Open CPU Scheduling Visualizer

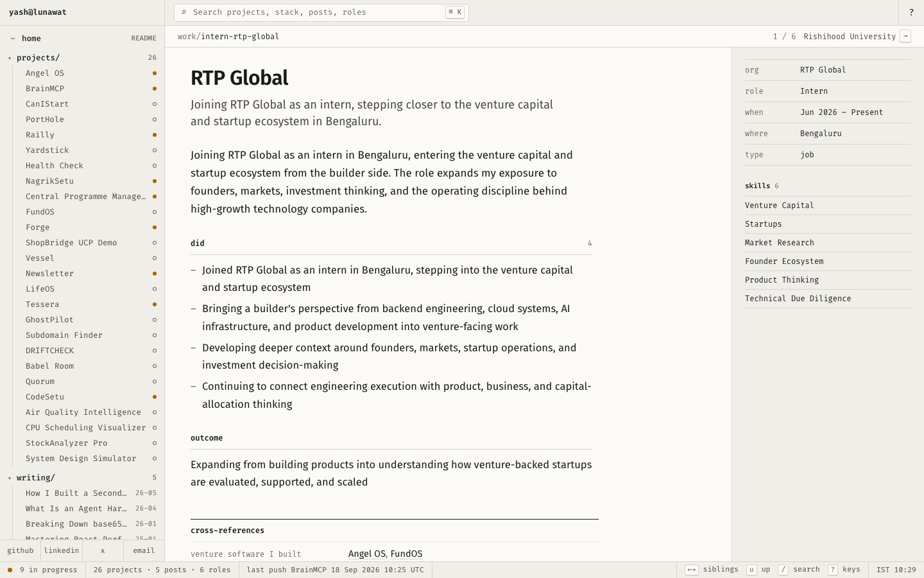coord(90,428)
